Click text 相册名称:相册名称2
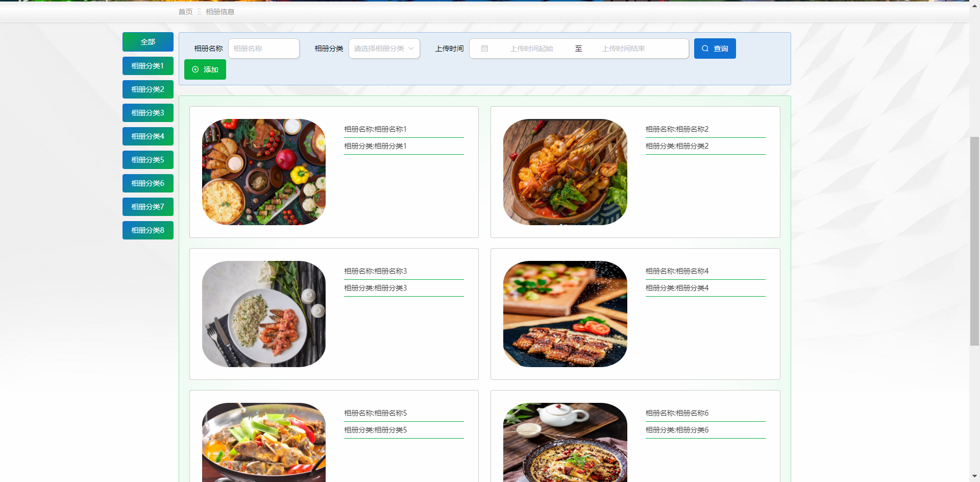The height and width of the screenshot is (482, 980). pyautogui.click(x=677, y=129)
